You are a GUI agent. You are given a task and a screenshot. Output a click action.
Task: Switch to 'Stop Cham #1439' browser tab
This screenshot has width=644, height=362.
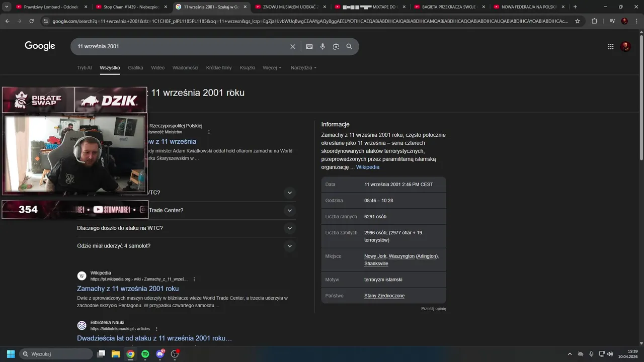(132, 7)
